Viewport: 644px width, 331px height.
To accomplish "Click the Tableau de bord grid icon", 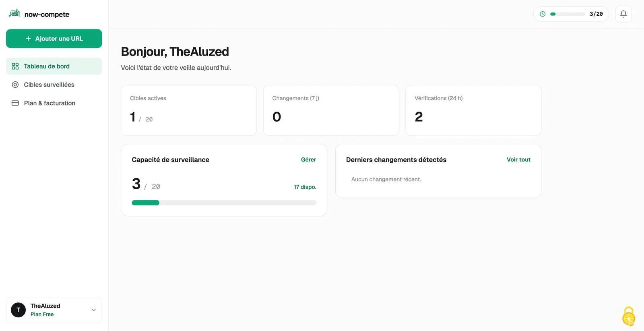I will [15, 66].
